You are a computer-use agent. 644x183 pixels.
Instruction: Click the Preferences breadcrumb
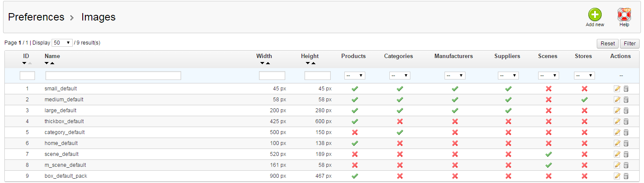tap(36, 17)
